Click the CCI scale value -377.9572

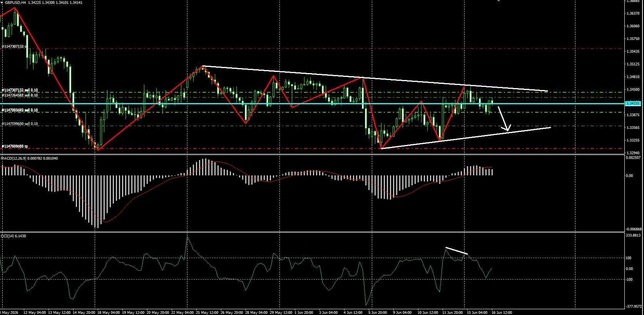pos(634,307)
